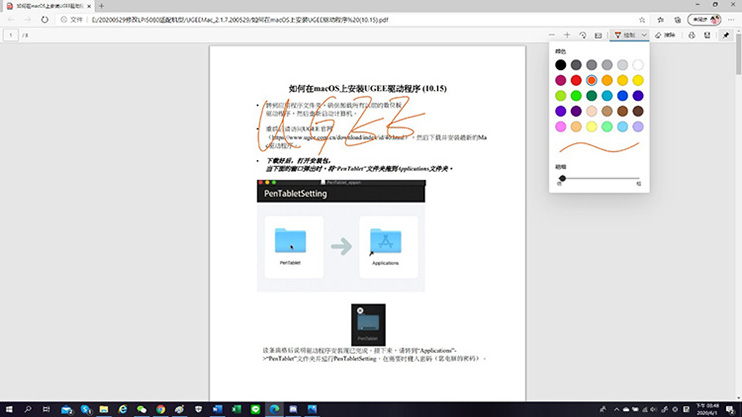Pick the pink ink color
The height and width of the screenshot is (417, 742).
[561, 126]
